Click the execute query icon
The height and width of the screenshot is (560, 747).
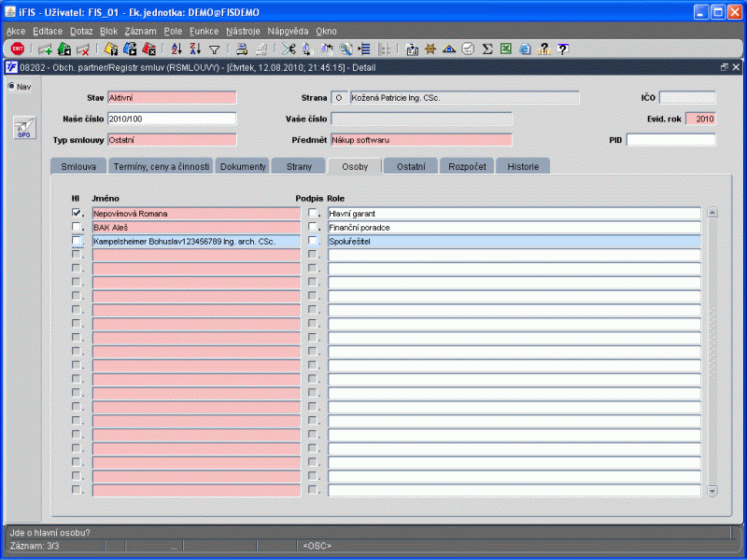tap(130, 49)
